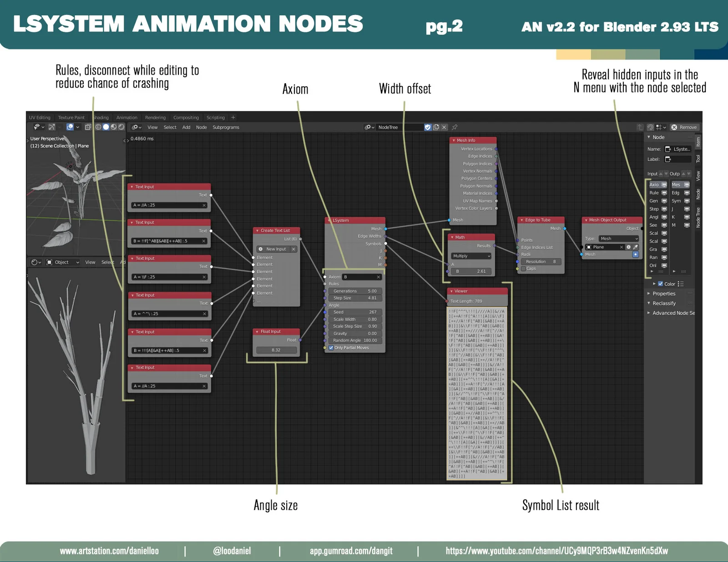Switch to the Scripting workspace tab

[x=215, y=117]
